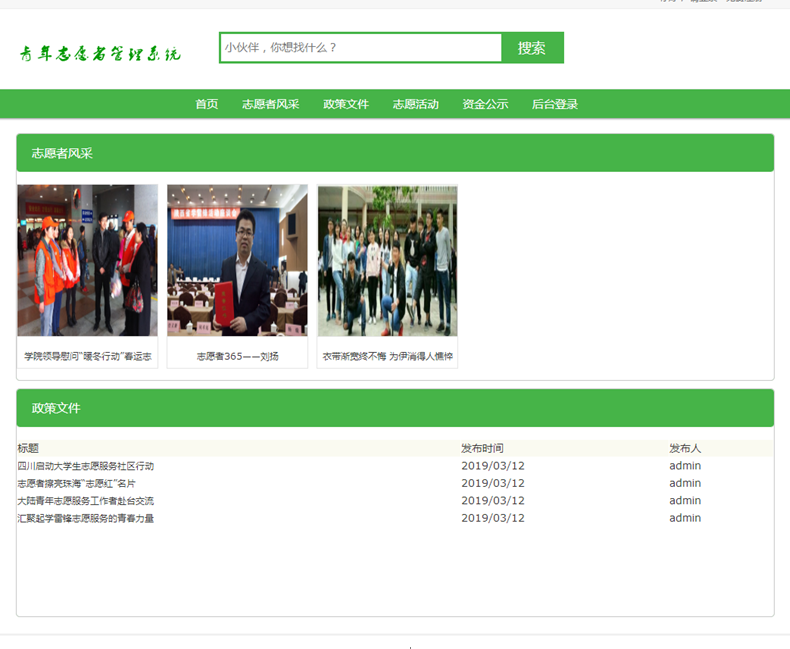The width and height of the screenshot is (790, 649).
Task: Click the 政策文件 section header
Action: coord(395,408)
